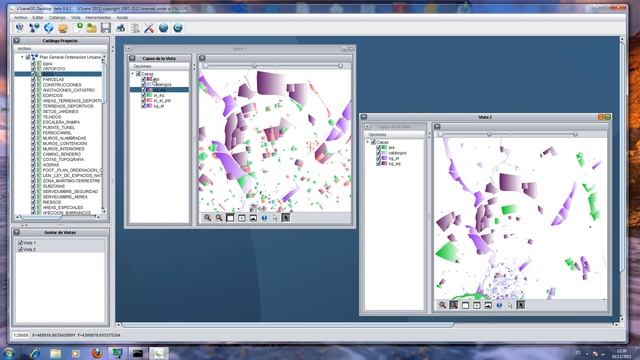Click the right slider handle in Vista 1
The height and width of the screenshot is (360, 640).
click(340, 66)
